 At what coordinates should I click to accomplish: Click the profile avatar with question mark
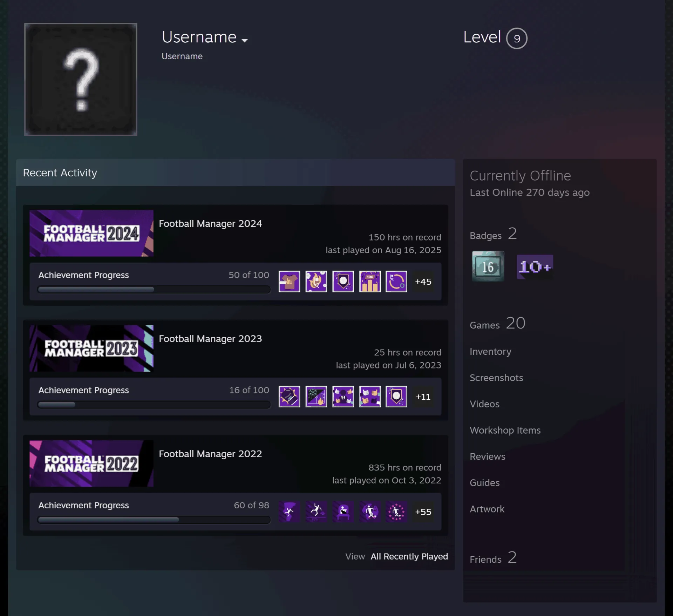(81, 79)
